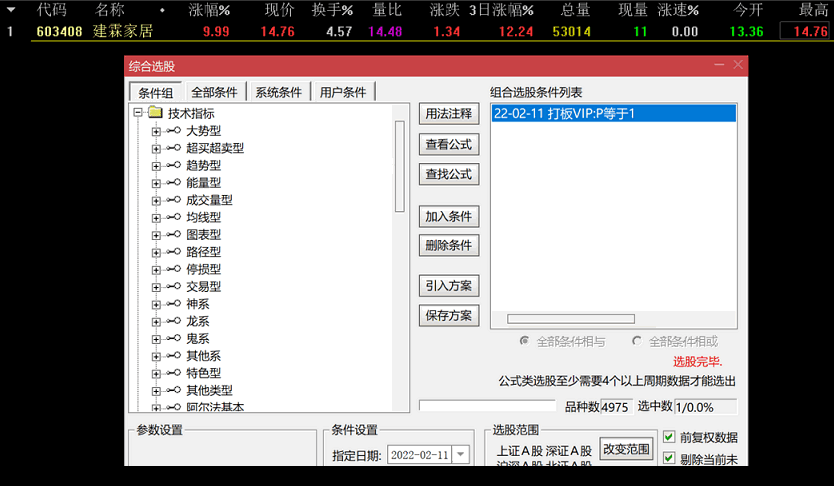Viewport: 834px width, 486px height.
Task: Expand the 路径型 tree node
Action: pyautogui.click(x=156, y=253)
